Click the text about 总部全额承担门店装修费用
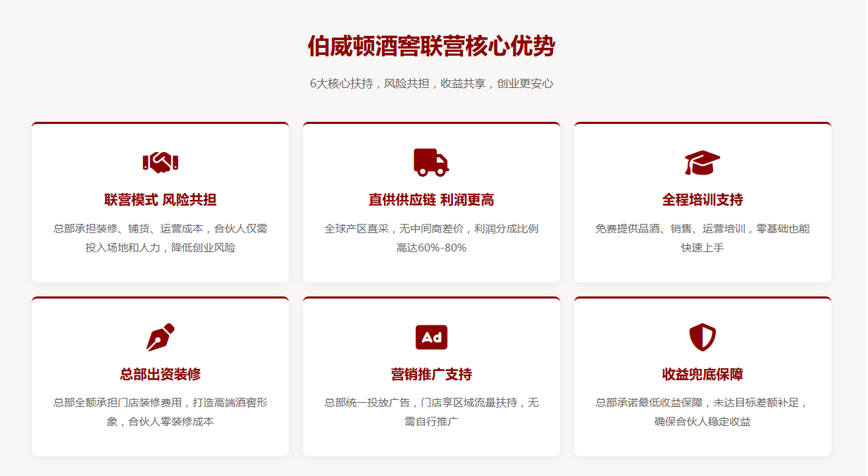Viewport: 868px width, 476px height. (160, 412)
